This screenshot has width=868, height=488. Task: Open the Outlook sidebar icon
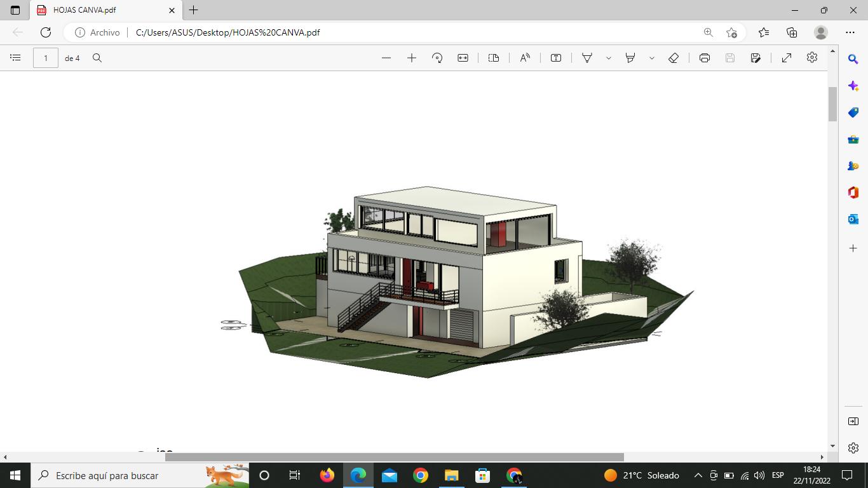[x=853, y=219]
